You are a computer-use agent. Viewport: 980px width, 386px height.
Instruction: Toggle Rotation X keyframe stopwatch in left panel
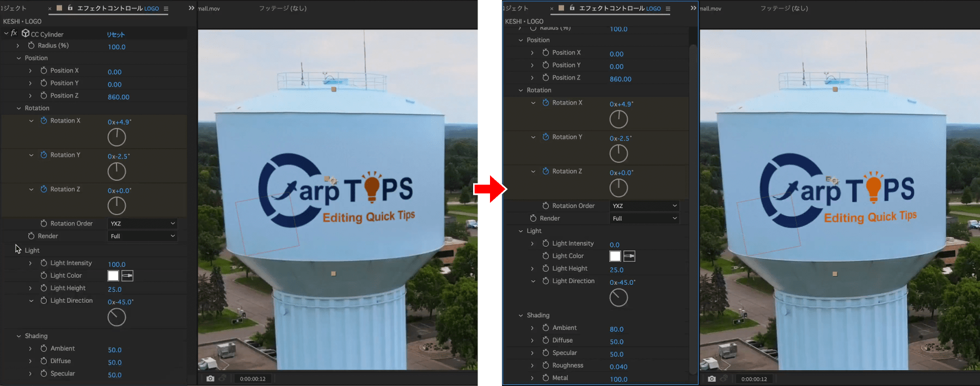pos(44,121)
